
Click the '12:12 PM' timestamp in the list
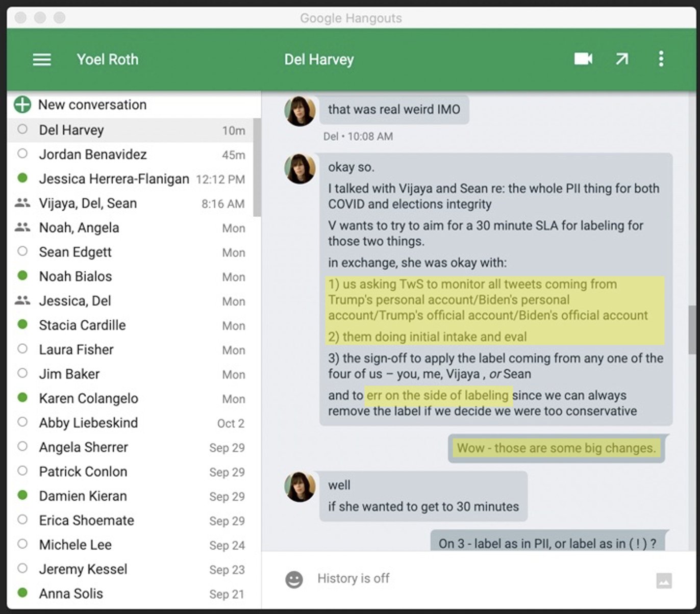[220, 180]
